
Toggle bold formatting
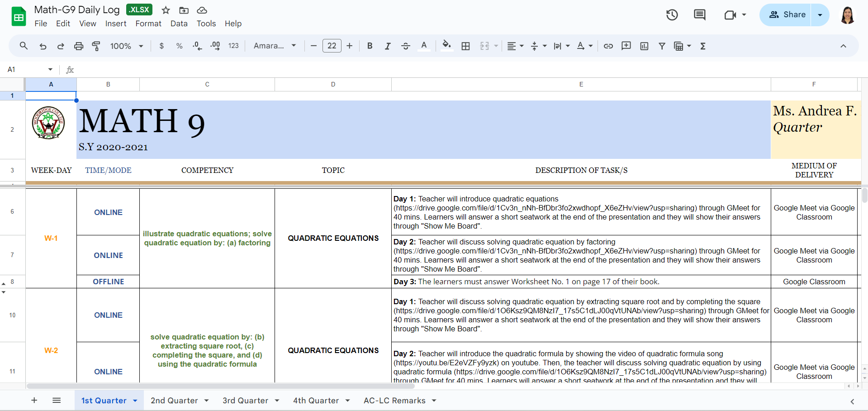[x=370, y=46]
